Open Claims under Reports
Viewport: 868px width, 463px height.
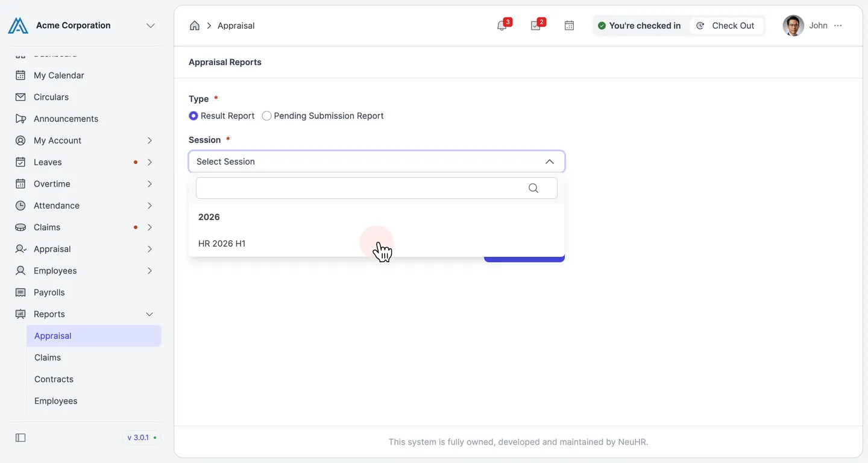[x=94, y=357]
